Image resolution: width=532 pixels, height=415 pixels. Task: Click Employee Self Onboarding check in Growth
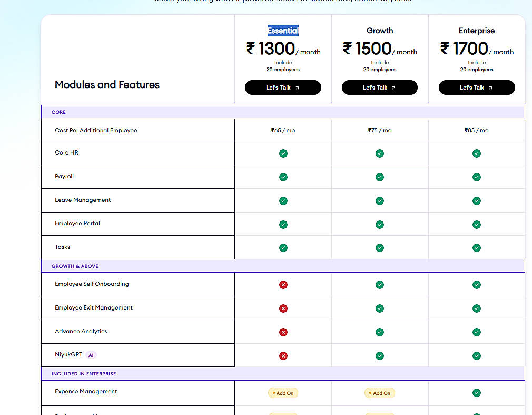tap(380, 285)
